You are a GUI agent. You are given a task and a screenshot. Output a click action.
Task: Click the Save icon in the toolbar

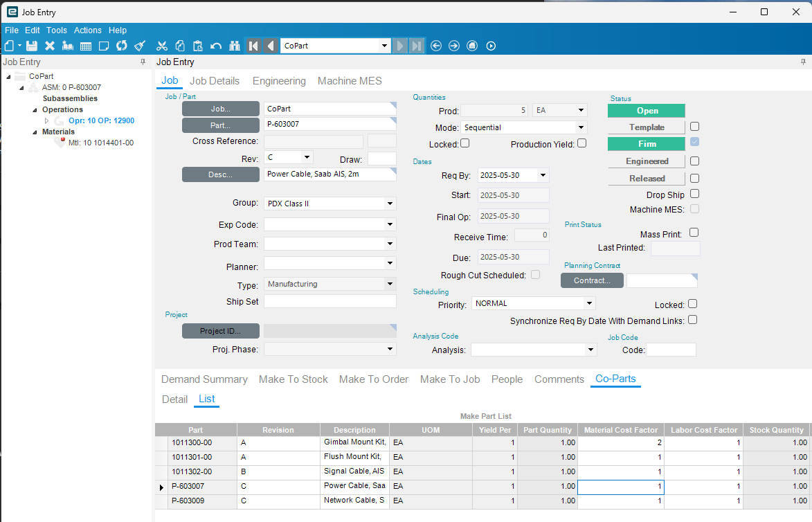pyautogui.click(x=32, y=46)
